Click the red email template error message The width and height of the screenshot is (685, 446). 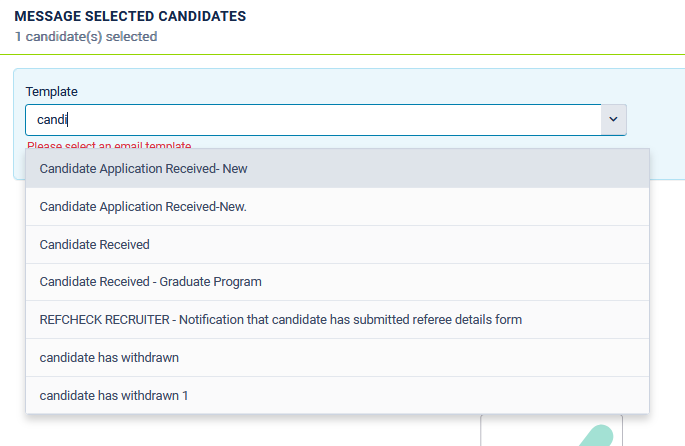click(x=109, y=145)
